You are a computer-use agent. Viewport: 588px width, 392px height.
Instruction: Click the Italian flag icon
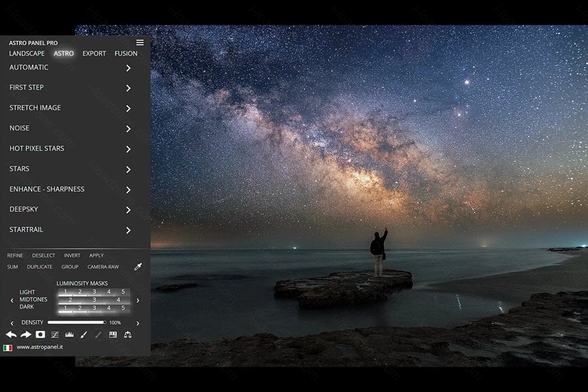click(8, 348)
